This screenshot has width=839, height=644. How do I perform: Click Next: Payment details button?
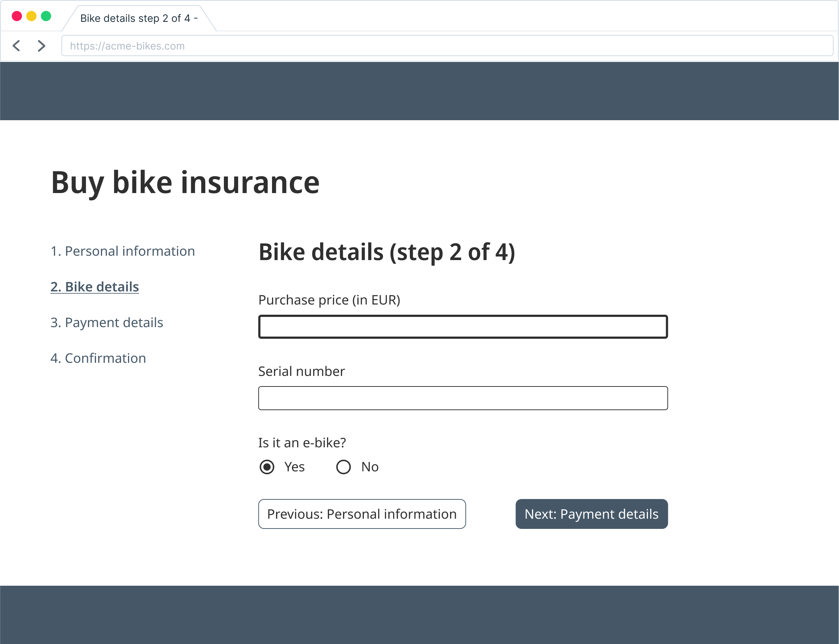(591, 514)
